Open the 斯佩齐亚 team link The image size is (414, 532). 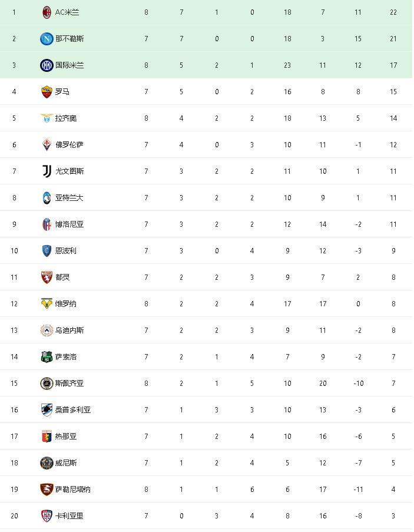69,383
